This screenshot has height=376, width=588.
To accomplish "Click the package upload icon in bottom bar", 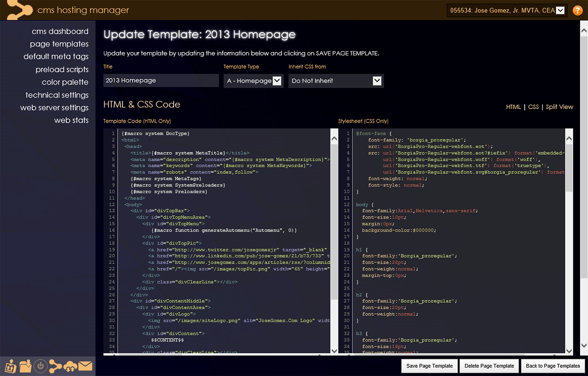I will coord(10,366).
